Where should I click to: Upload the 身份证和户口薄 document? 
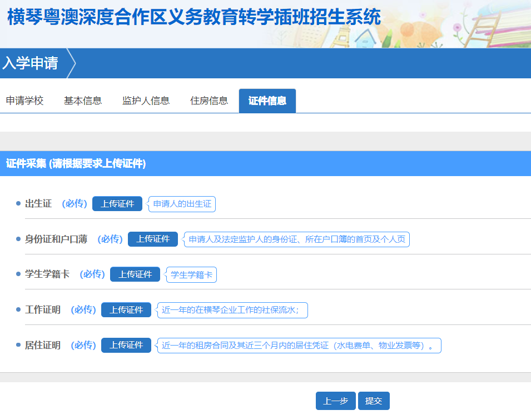[x=153, y=239]
